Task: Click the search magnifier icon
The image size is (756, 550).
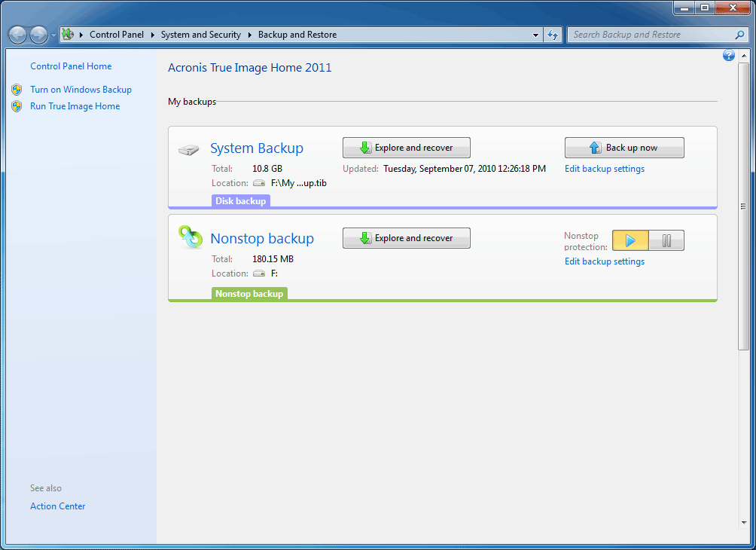Action: pos(739,35)
